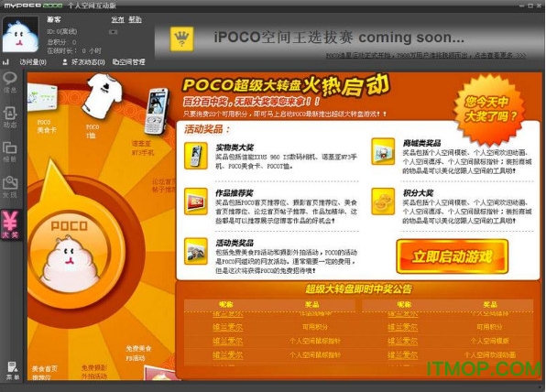Click the 实物类大奖 phone prize icon
Screen dimensions: 546x392
tap(196, 156)
